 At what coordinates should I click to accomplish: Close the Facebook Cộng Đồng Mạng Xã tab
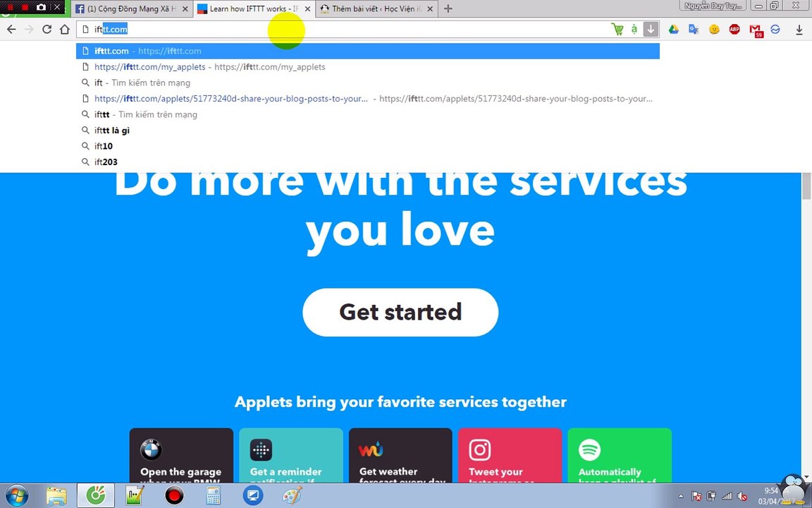pos(185,8)
